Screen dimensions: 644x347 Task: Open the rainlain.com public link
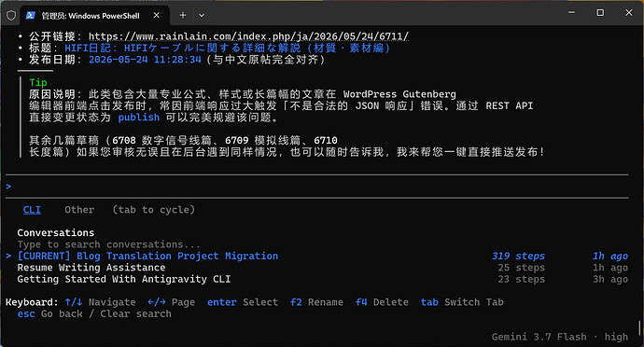coord(248,36)
